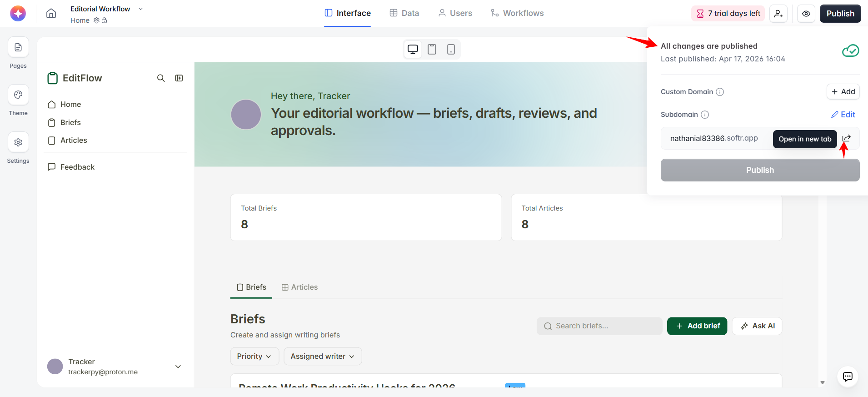Switch to the Interface tab
This screenshot has width=868, height=397.
click(348, 13)
